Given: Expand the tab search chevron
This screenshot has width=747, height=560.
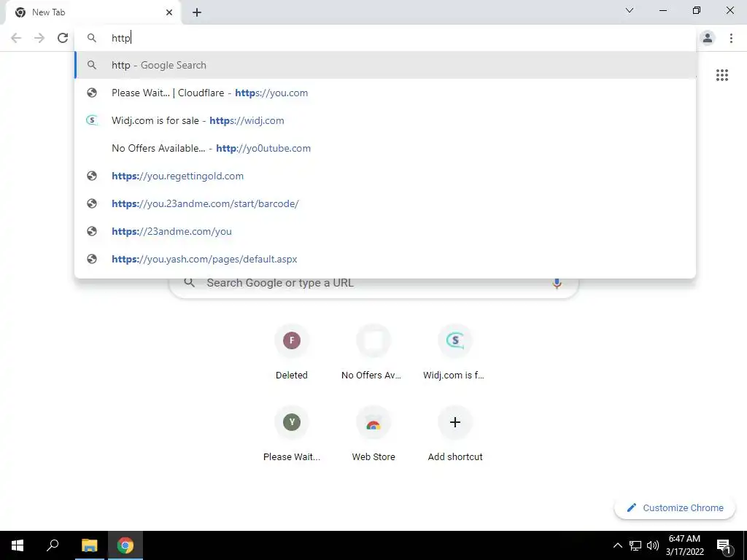Looking at the screenshot, I should click(630, 10).
